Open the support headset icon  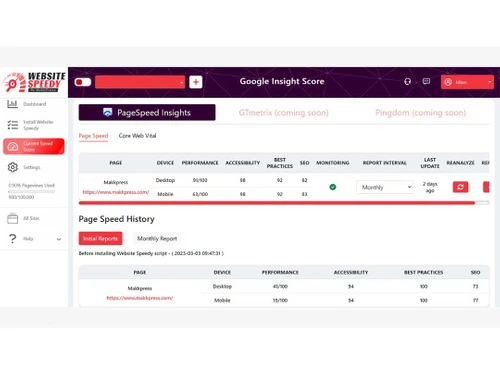tap(407, 82)
